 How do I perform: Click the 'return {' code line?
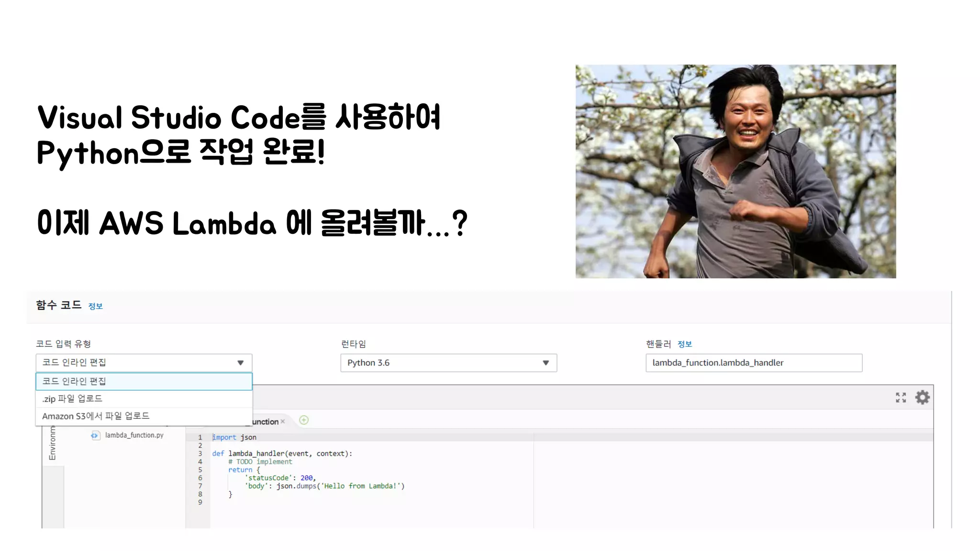[x=244, y=470]
